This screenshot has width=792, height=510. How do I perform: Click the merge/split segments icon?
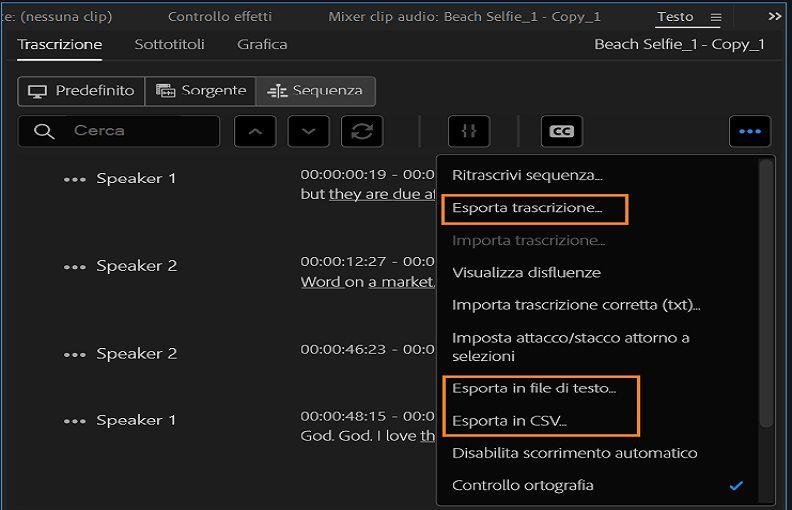point(469,131)
